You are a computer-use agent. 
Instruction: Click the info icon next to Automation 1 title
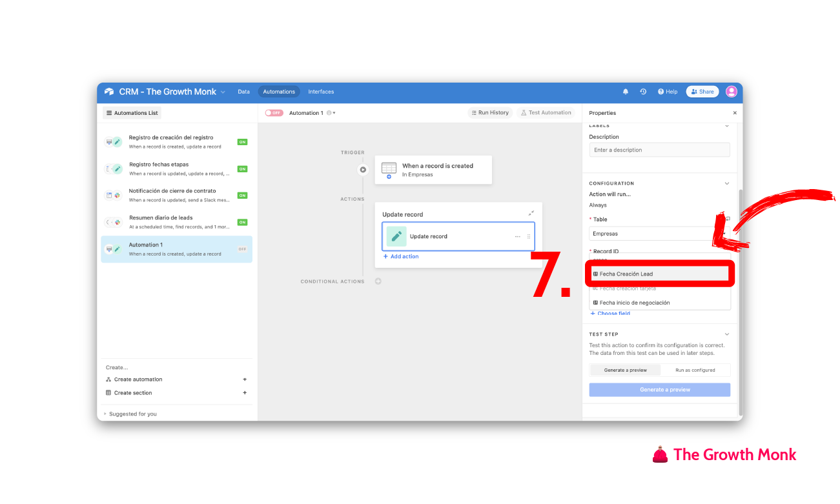[329, 113]
